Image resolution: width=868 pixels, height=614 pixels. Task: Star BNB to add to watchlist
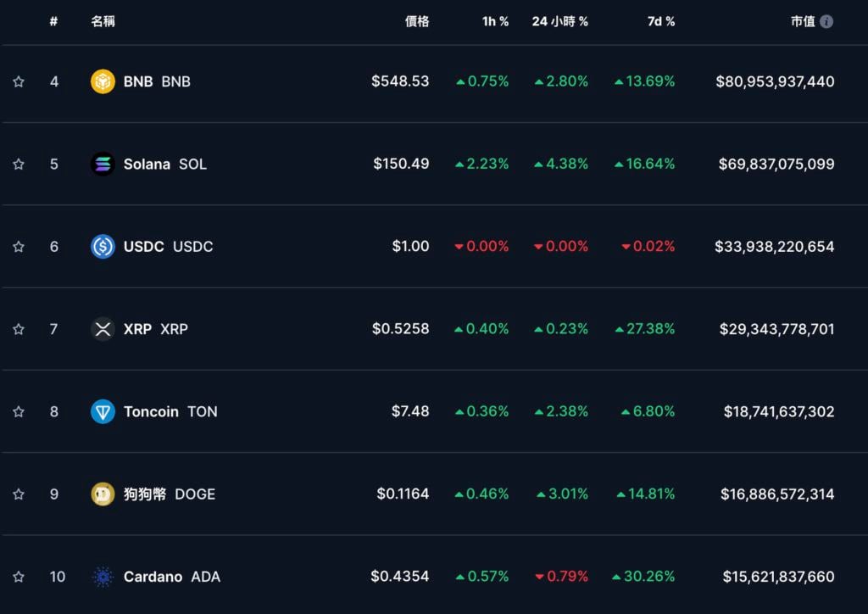pyautogui.click(x=19, y=82)
